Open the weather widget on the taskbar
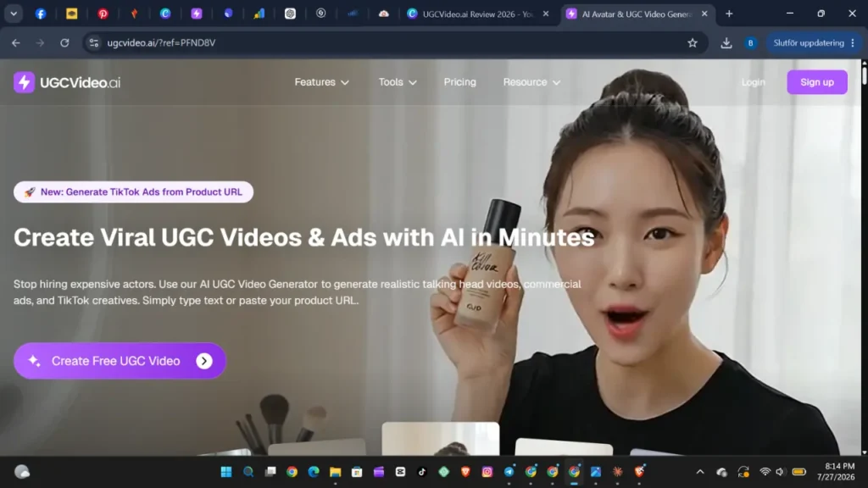This screenshot has height=488, width=868. tap(22, 471)
